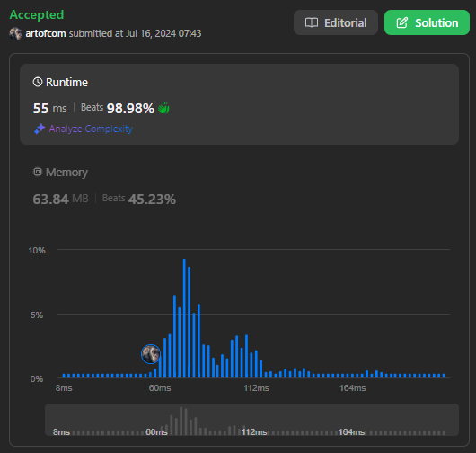Open the Editorial button

pyautogui.click(x=336, y=22)
